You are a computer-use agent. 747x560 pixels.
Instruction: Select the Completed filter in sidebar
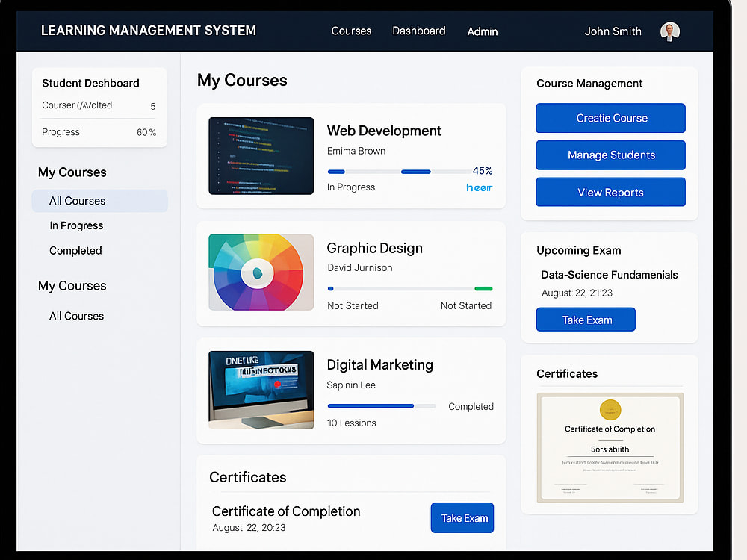tap(75, 250)
